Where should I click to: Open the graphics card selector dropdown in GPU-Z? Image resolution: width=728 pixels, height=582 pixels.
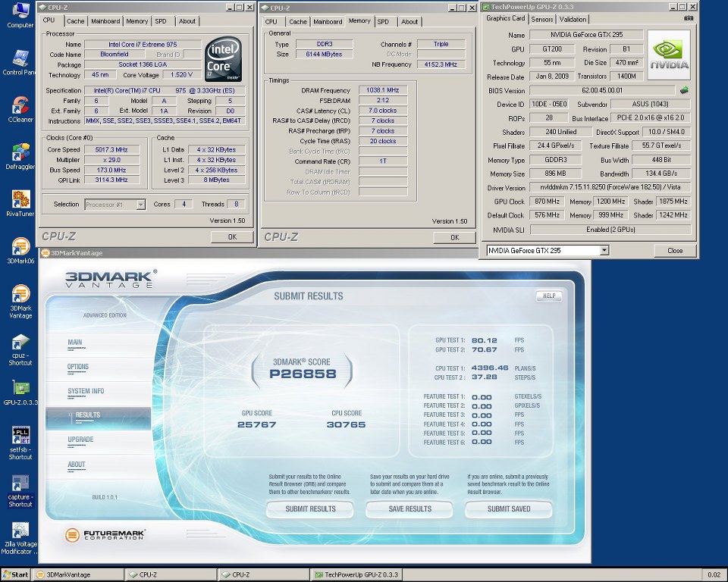pos(604,251)
